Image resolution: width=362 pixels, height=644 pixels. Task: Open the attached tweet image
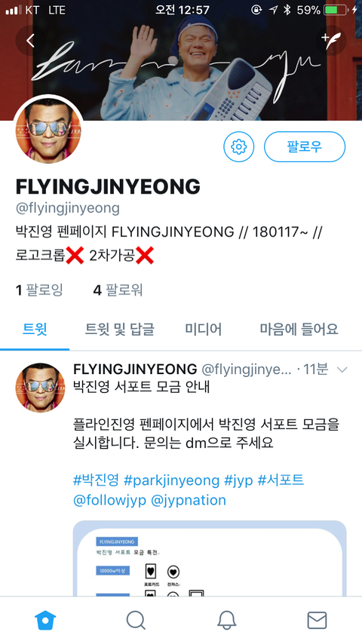(x=210, y=558)
